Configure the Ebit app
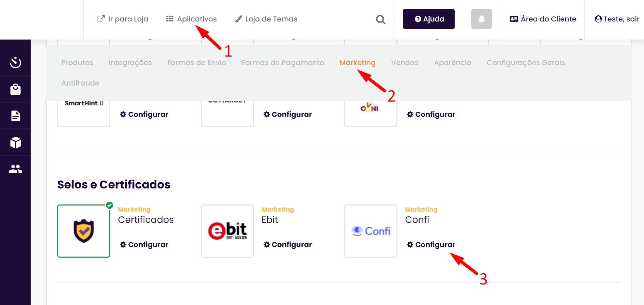This screenshot has width=644, height=305. (x=287, y=245)
